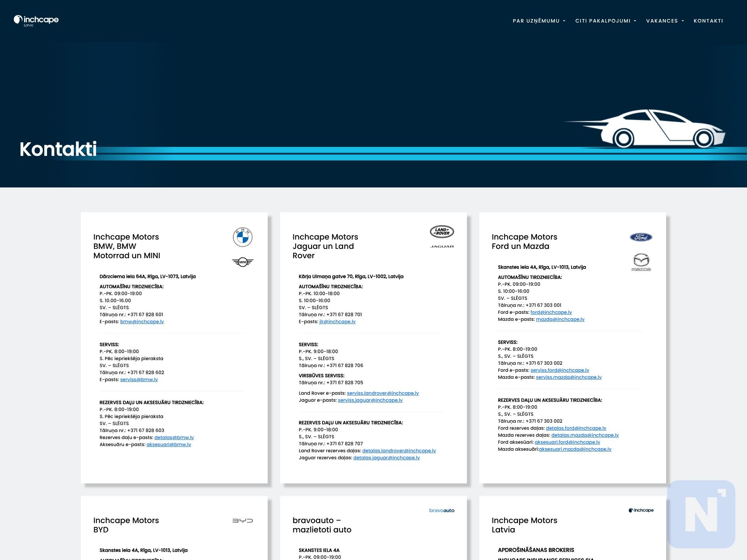Expand the PAR UZŅĒMUMU dropdown menu
Image resolution: width=747 pixels, height=560 pixels.
539,21
